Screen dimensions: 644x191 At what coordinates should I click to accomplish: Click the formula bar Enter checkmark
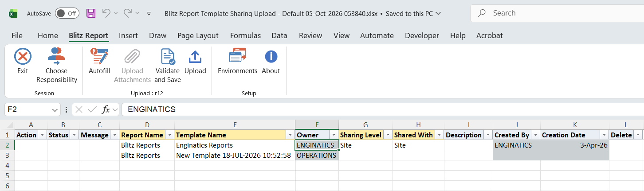click(92, 109)
